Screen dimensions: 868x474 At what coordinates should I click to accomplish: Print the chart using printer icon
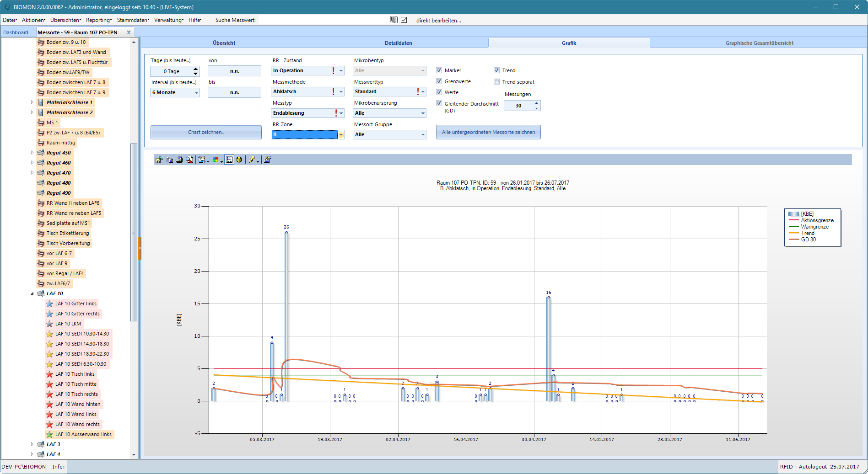[x=179, y=160]
